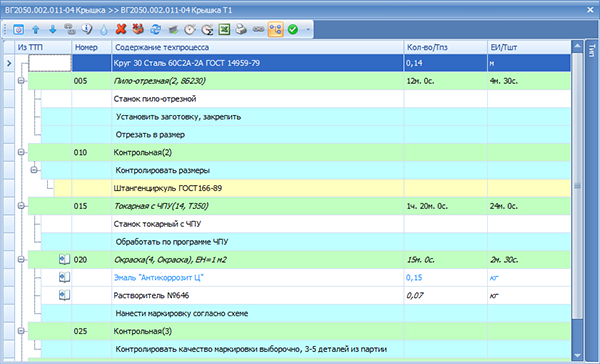Click the 0,14 quantity cell
Viewport: 600px width, 364px height.
[445, 63]
